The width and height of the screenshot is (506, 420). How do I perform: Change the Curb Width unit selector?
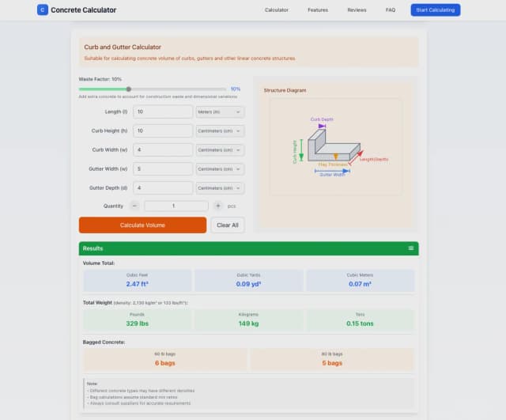pos(220,150)
